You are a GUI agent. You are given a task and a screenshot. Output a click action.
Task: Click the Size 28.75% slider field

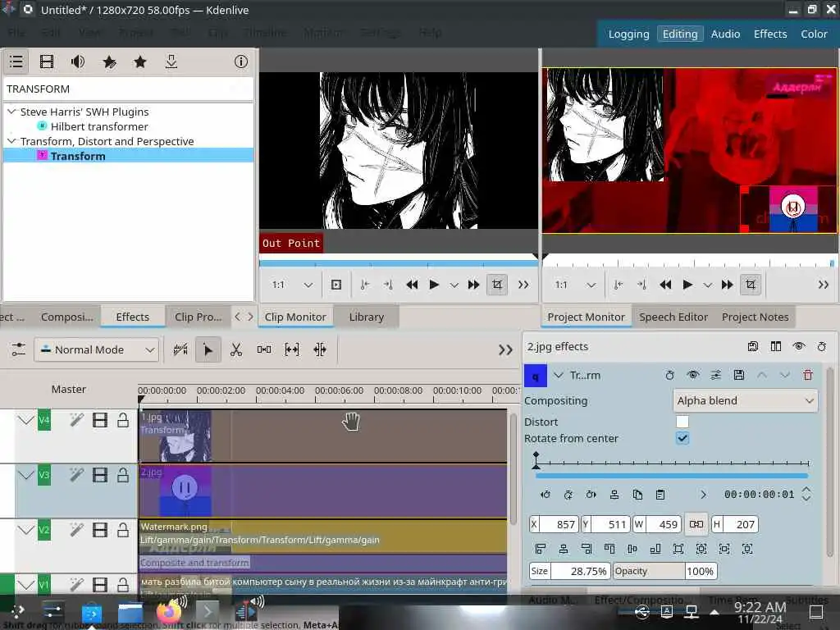[569, 571]
